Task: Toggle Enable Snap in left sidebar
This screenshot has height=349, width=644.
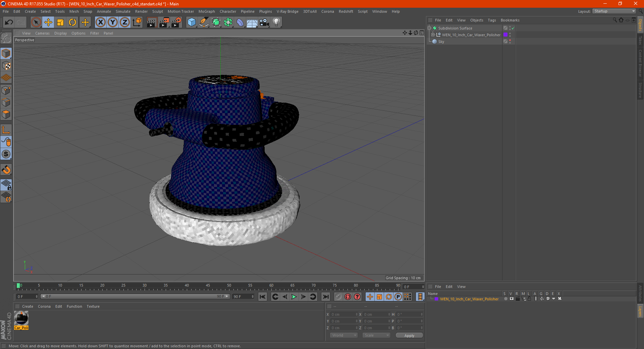Action: [x=6, y=154]
